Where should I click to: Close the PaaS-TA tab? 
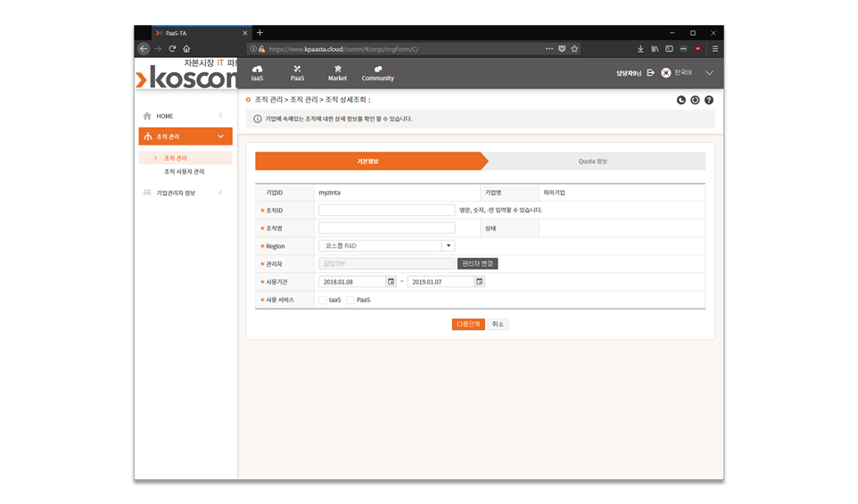244,33
